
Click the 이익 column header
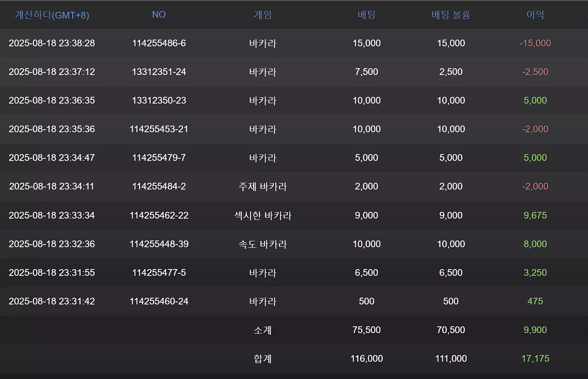(x=535, y=15)
